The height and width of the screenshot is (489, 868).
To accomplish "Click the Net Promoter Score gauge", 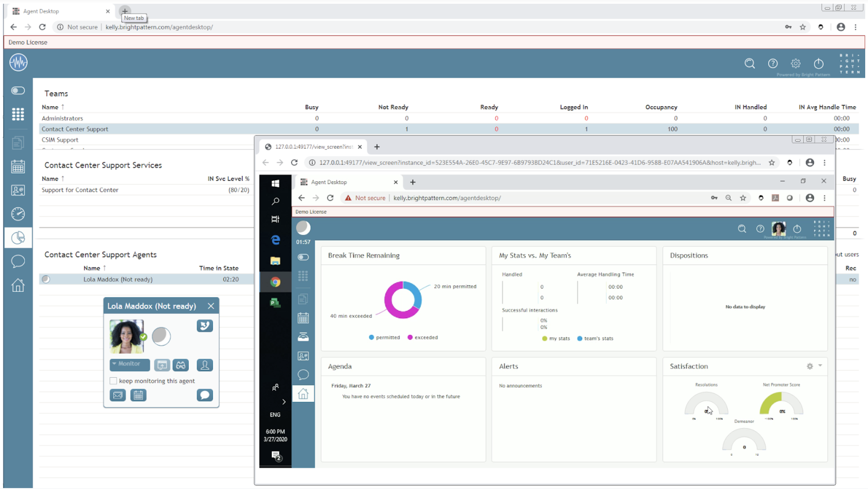I will pos(782,403).
